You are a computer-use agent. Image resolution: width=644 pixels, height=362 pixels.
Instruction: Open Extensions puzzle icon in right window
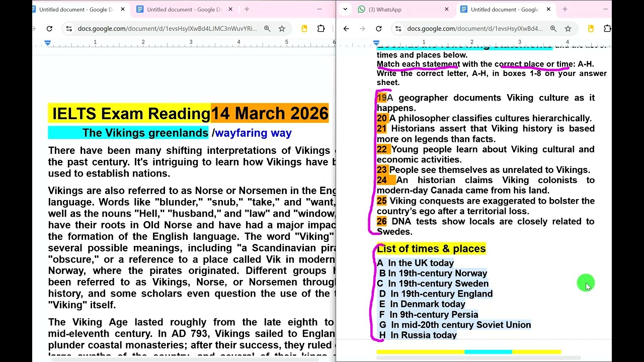(x=607, y=29)
